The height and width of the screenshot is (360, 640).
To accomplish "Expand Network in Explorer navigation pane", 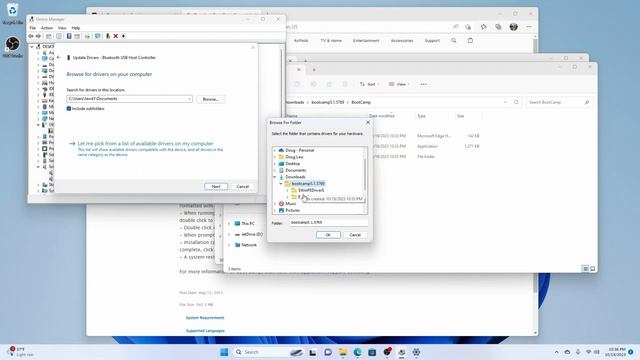I will coord(229,245).
